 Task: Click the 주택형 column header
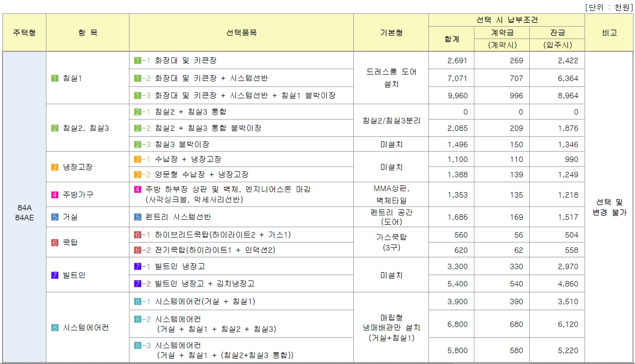point(24,33)
